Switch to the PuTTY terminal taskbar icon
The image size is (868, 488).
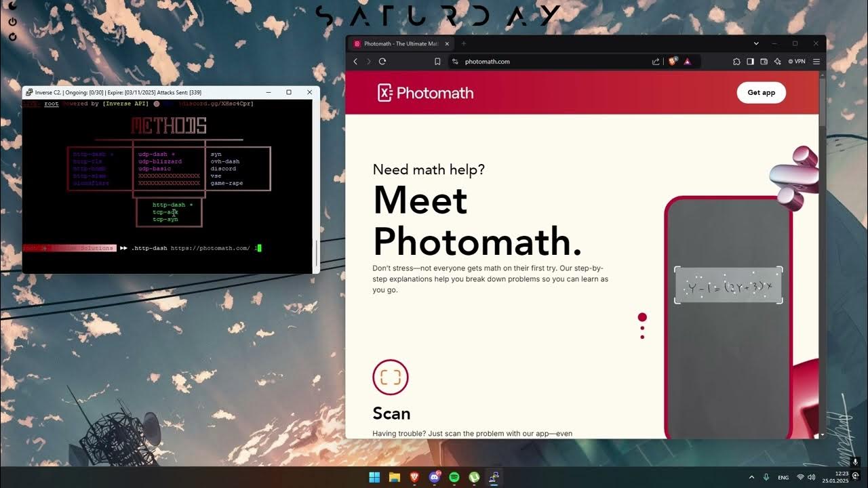[x=494, y=477]
